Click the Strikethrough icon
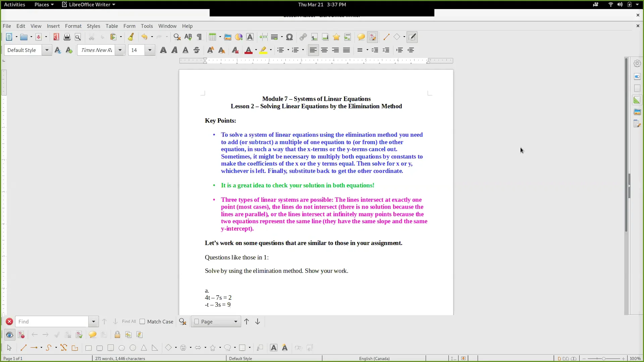 (x=197, y=50)
